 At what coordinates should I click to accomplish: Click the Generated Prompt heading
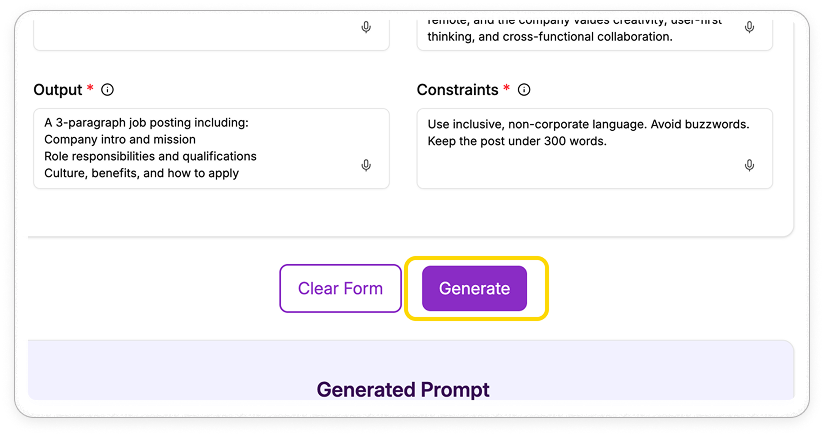(403, 390)
